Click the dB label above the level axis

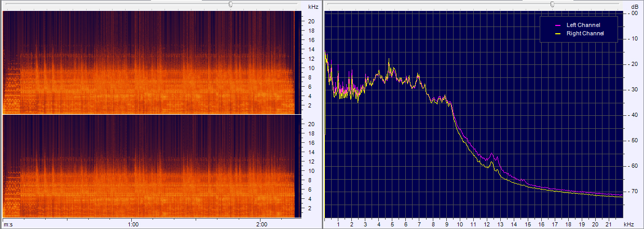[635, 7]
